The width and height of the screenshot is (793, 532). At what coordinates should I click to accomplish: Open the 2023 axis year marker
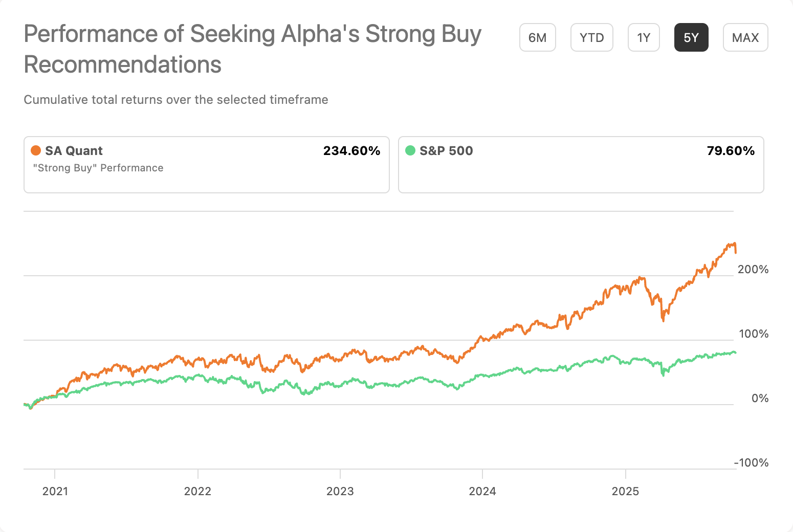pos(340,491)
